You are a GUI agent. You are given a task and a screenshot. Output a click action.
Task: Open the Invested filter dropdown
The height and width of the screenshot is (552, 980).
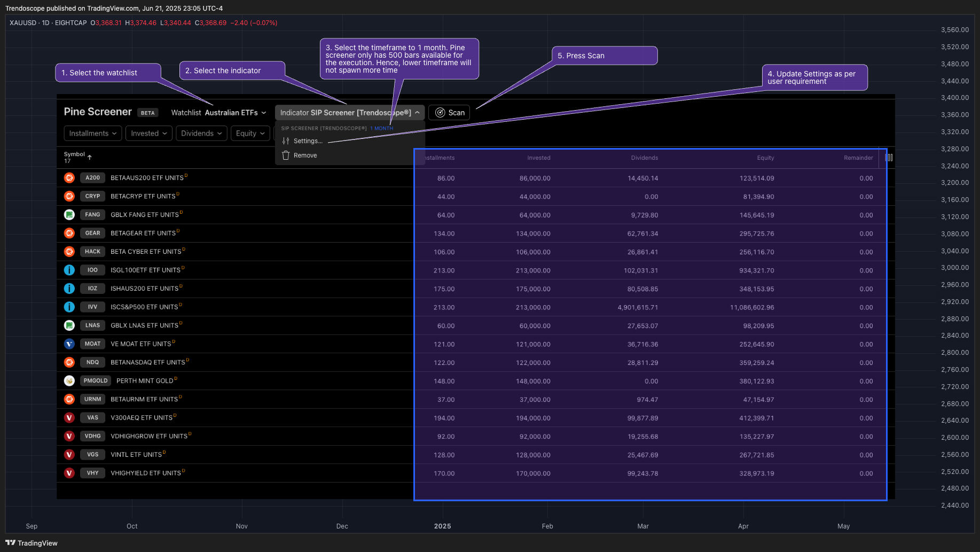tap(149, 134)
